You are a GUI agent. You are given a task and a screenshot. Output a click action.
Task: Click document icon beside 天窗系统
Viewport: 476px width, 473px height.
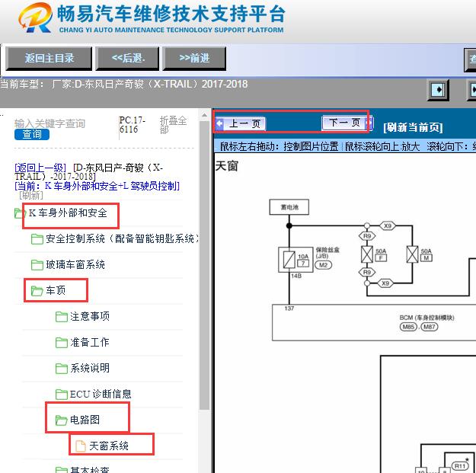pos(81,446)
